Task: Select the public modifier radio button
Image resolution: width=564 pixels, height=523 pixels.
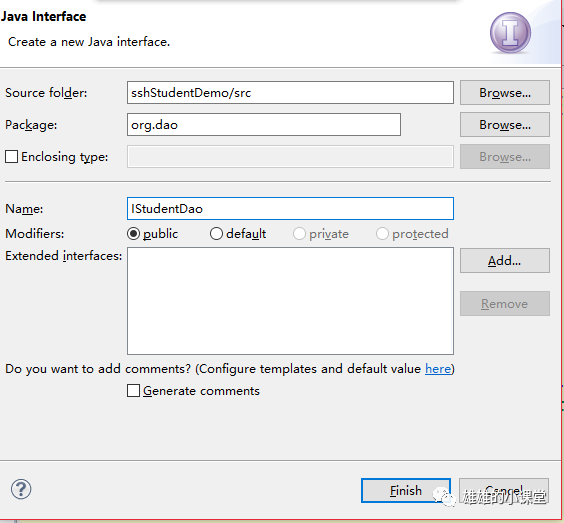Action: 133,234
